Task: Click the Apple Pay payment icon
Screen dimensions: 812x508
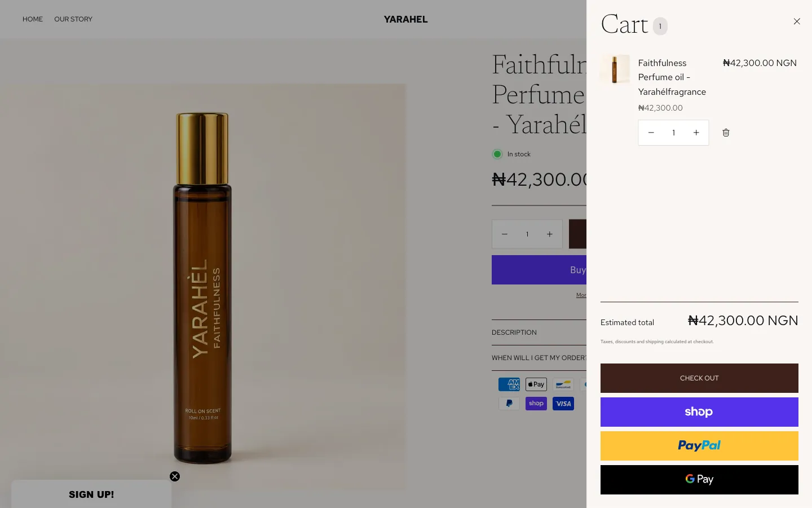Action: [x=536, y=384]
